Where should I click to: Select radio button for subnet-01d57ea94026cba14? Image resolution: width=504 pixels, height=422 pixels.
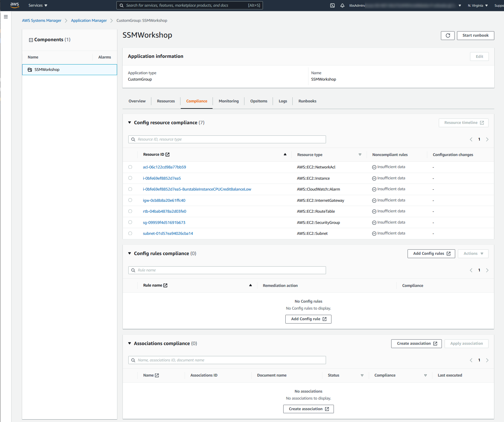(130, 233)
